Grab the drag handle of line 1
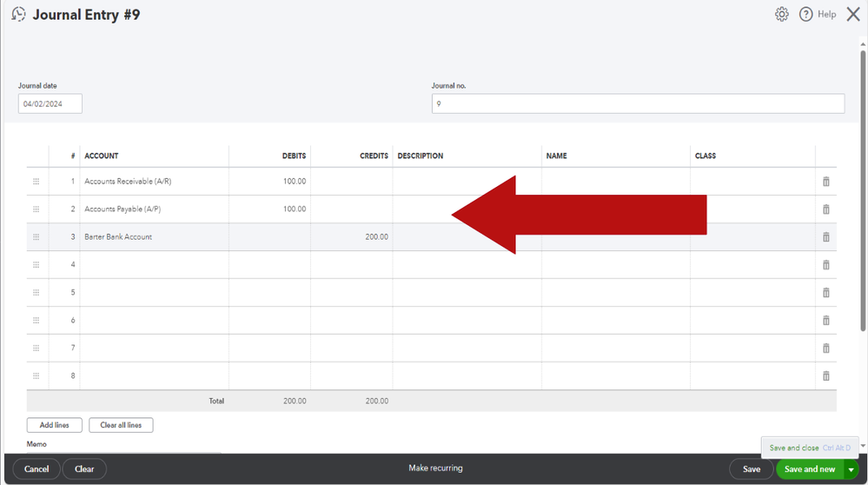The width and height of the screenshot is (868, 485). tap(36, 182)
